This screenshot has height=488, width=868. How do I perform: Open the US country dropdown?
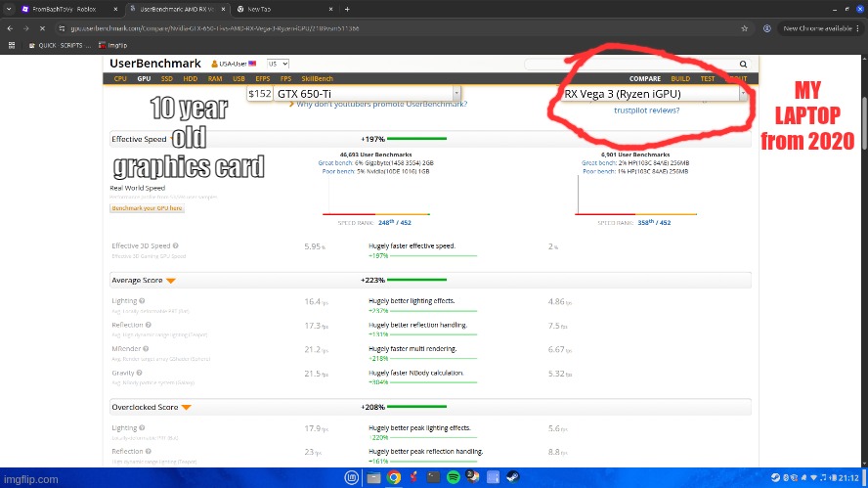point(278,64)
